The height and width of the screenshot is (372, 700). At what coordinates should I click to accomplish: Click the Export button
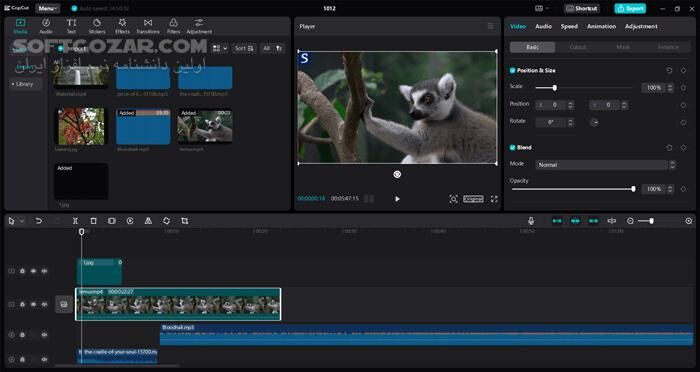pos(630,8)
